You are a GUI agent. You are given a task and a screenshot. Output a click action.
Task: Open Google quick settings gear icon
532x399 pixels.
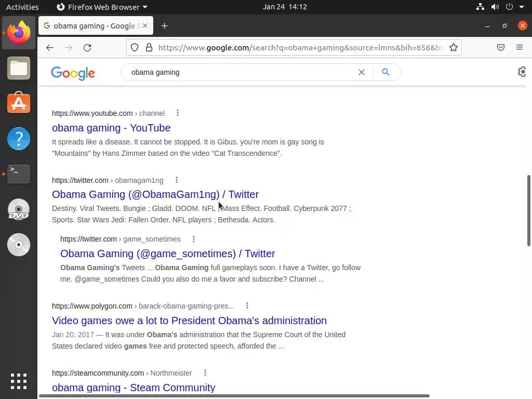522,72
